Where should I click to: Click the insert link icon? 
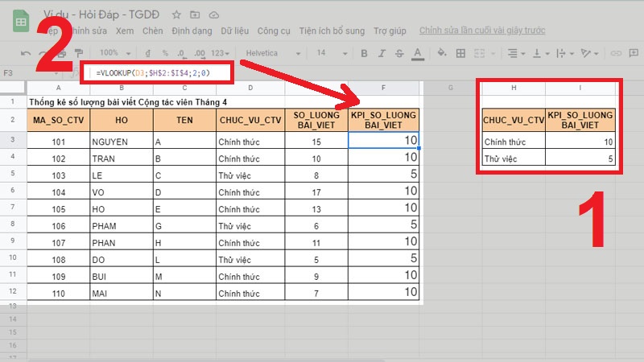coord(617,53)
